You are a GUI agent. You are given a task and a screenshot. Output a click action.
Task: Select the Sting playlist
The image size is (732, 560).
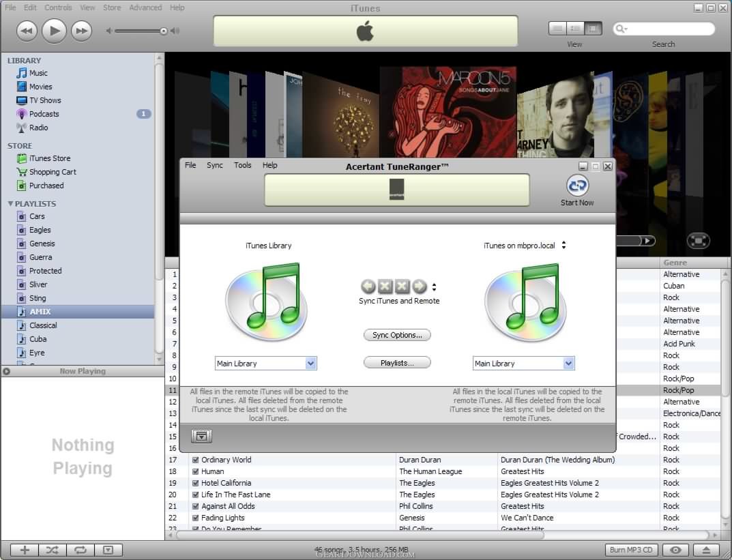pyautogui.click(x=38, y=298)
